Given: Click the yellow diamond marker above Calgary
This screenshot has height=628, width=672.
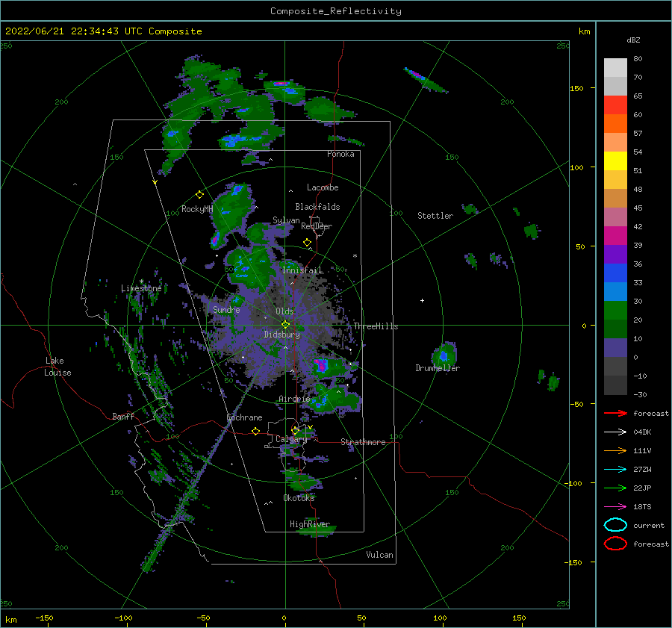Looking at the screenshot, I should coord(295,430).
